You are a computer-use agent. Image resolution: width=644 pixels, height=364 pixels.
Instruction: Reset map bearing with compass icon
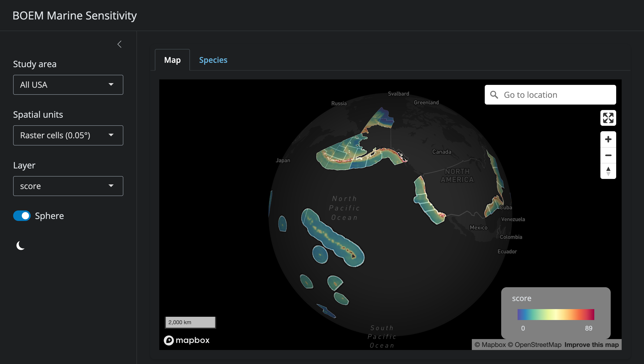click(x=608, y=171)
